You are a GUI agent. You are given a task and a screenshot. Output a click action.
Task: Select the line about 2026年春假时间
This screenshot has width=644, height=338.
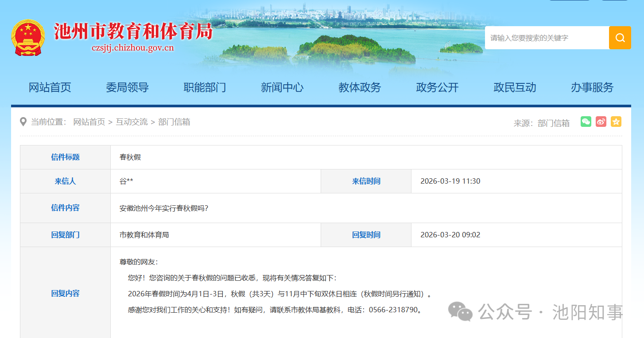[x=280, y=294]
